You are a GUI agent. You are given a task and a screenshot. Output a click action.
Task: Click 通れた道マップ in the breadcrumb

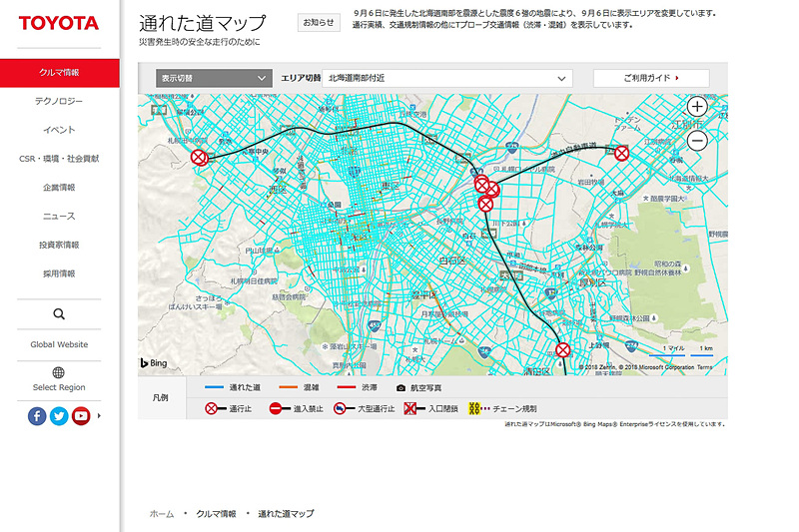click(286, 514)
